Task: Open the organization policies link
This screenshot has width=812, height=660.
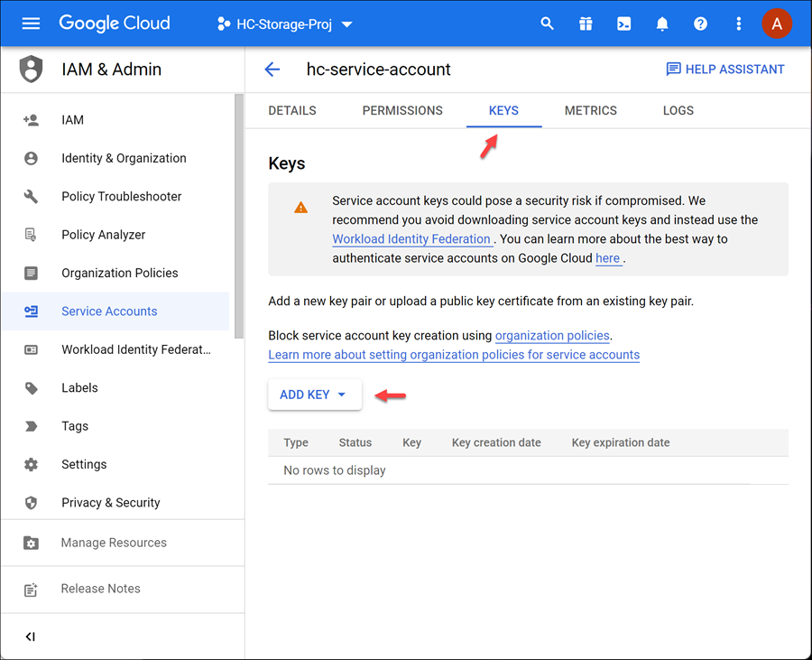Action: (552, 336)
